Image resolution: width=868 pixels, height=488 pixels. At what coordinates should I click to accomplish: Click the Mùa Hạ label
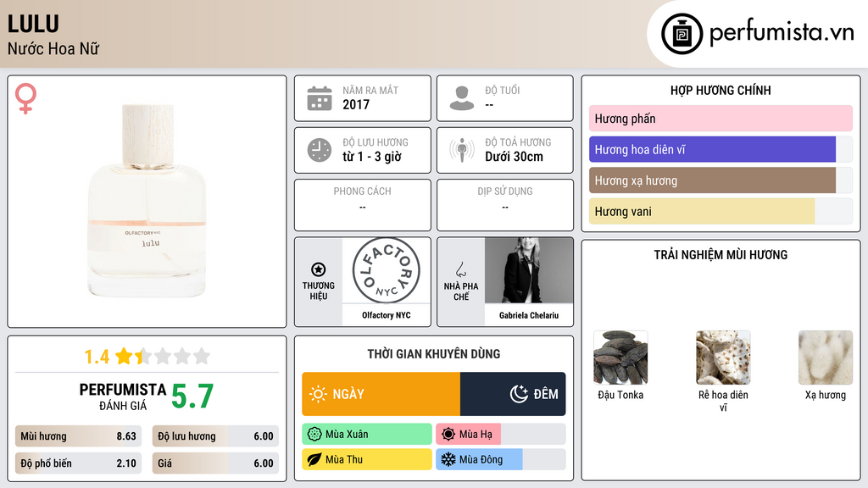476,435
